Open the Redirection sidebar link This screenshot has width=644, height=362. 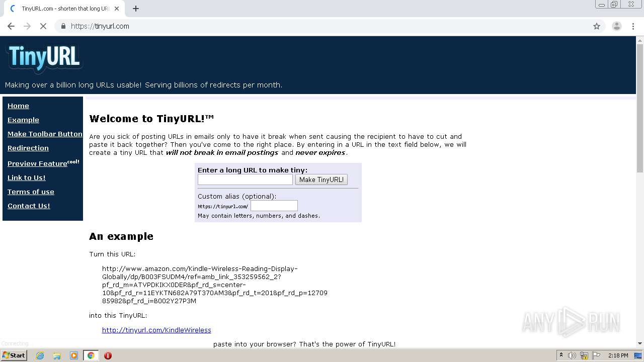[28, 148]
